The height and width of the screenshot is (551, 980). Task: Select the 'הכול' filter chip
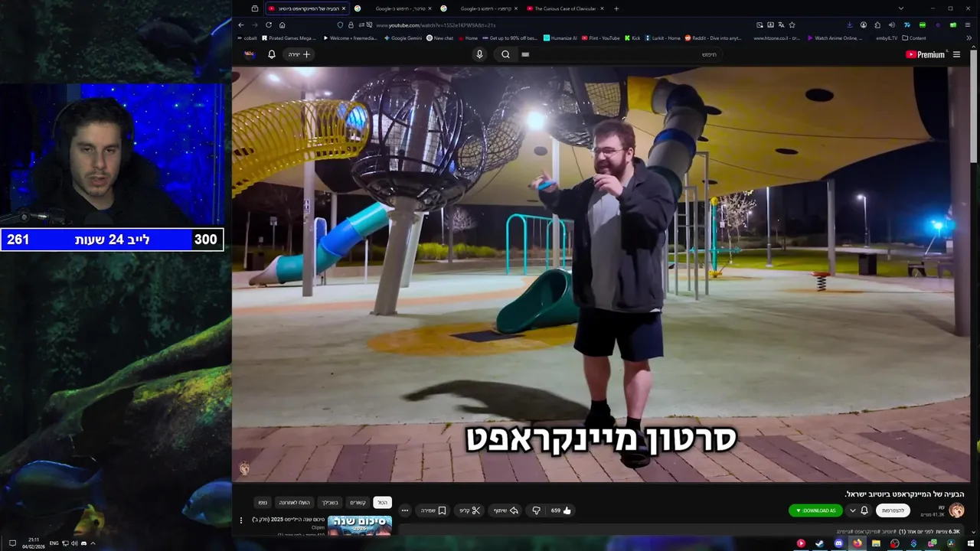(382, 503)
